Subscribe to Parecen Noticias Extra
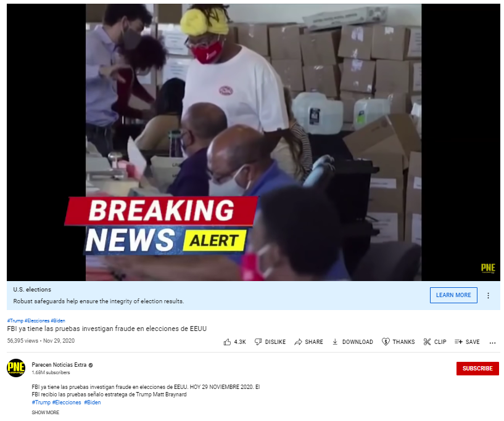504x421 pixels. 477,369
